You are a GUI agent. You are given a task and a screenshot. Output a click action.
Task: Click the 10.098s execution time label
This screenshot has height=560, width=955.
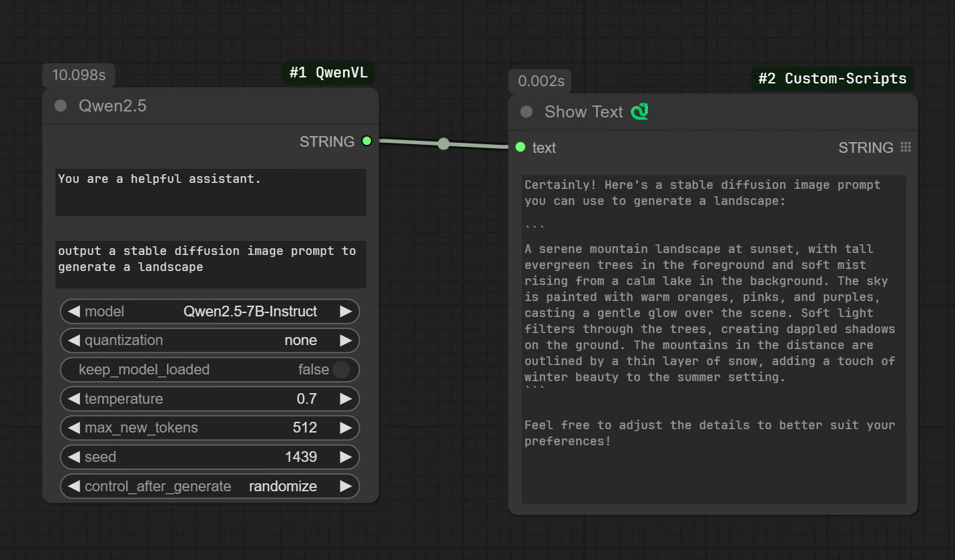click(79, 75)
